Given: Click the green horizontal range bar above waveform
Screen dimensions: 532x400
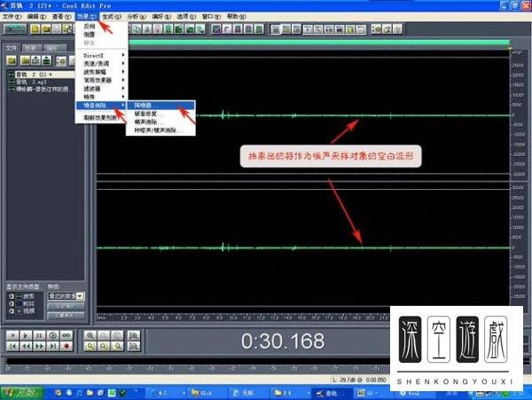Looking at the screenshot, I should click(x=319, y=43).
